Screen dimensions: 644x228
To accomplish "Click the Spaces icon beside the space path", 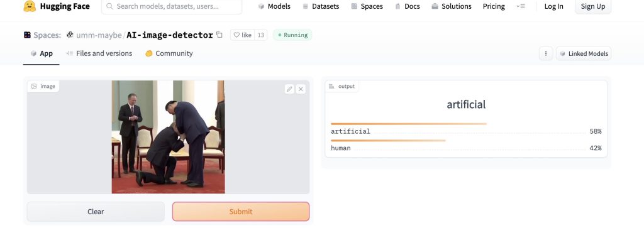I will (27, 35).
